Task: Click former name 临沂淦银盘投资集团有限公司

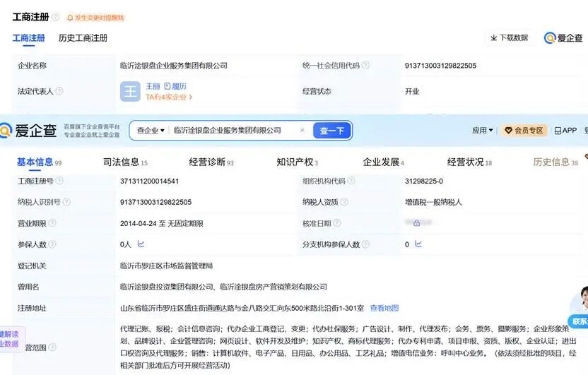Action: [x=167, y=287]
